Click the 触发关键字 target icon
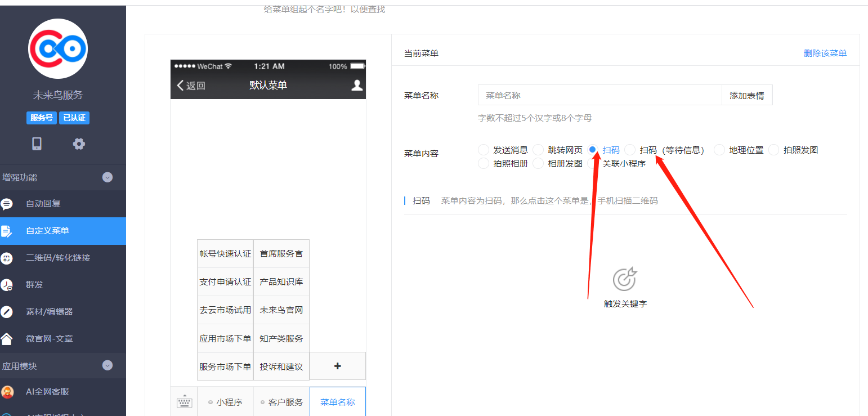Screen dimensions: 868x416 coord(625,279)
